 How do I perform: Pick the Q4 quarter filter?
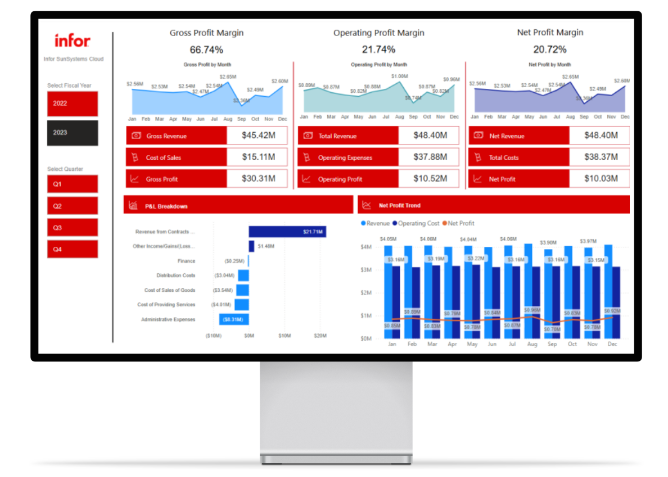point(72,248)
